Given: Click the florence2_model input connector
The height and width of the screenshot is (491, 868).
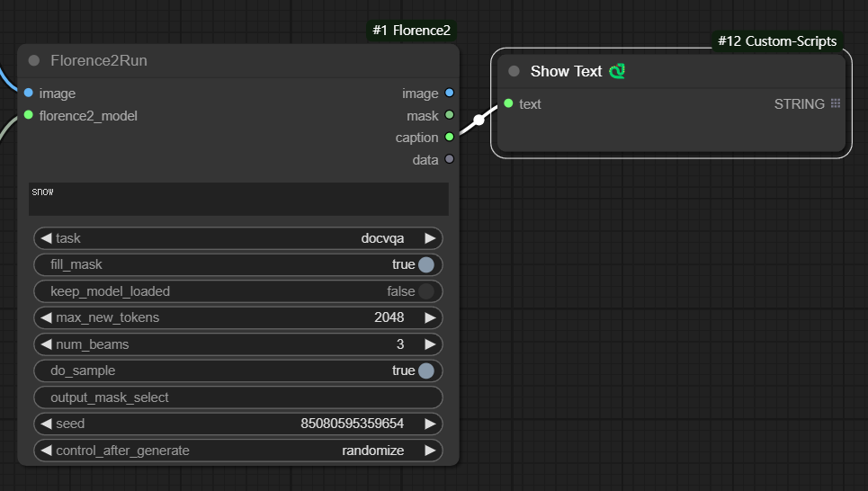Looking at the screenshot, I should click(x=28, y=115).
